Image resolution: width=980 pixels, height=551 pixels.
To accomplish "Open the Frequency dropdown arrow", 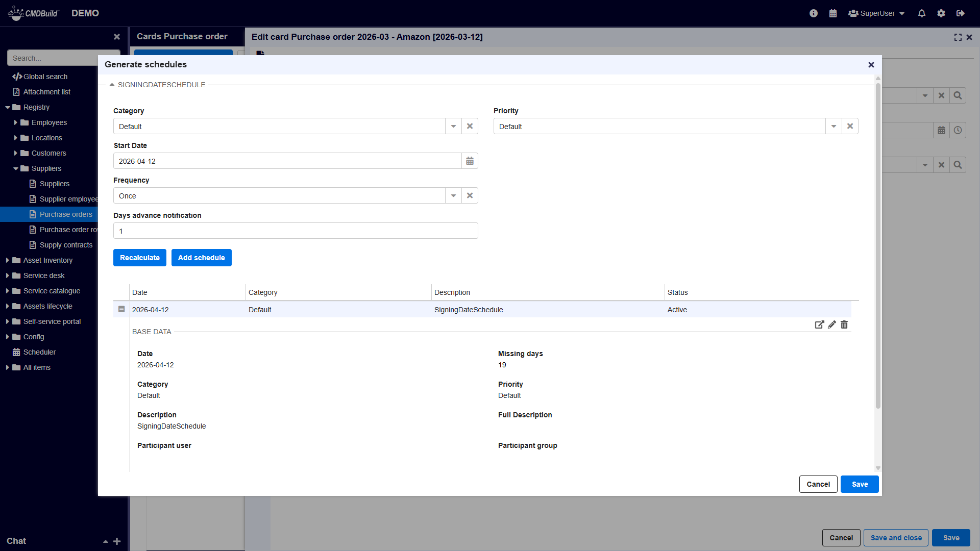I will coord(453,196).
